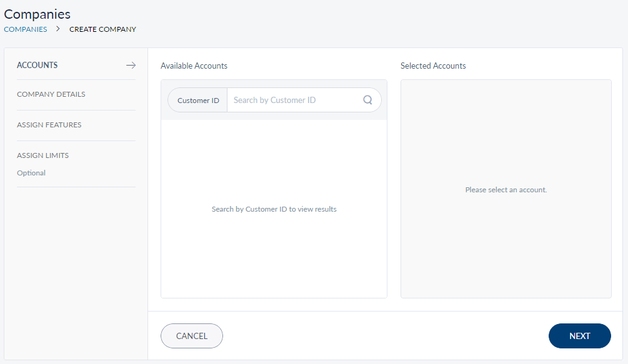Click the Companies page title
628x364 pixels.
(x=37, y=14)
